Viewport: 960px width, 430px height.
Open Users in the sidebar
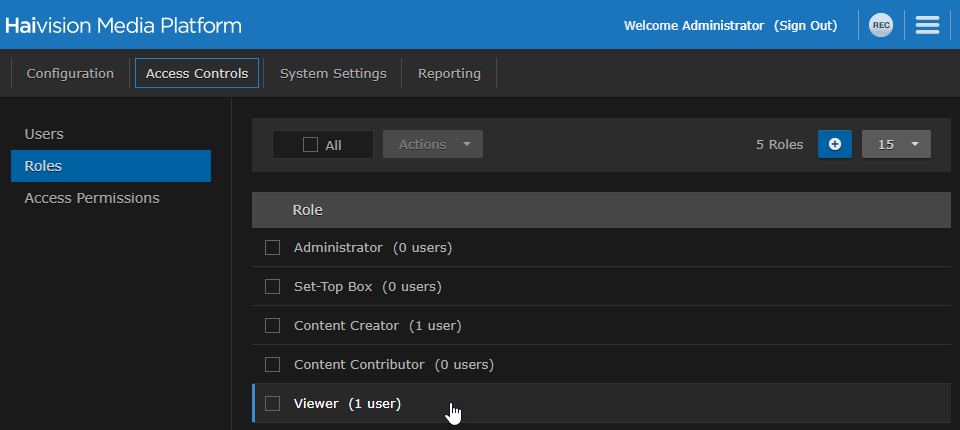point(44,134)
